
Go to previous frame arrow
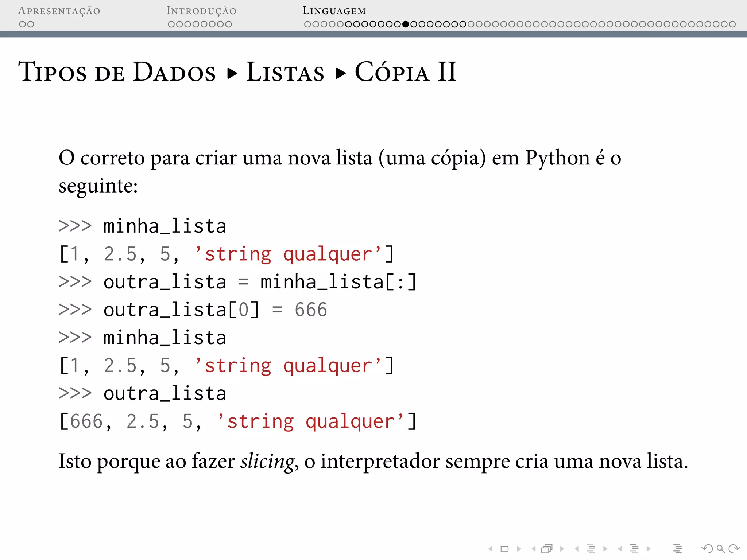[534, 549]
